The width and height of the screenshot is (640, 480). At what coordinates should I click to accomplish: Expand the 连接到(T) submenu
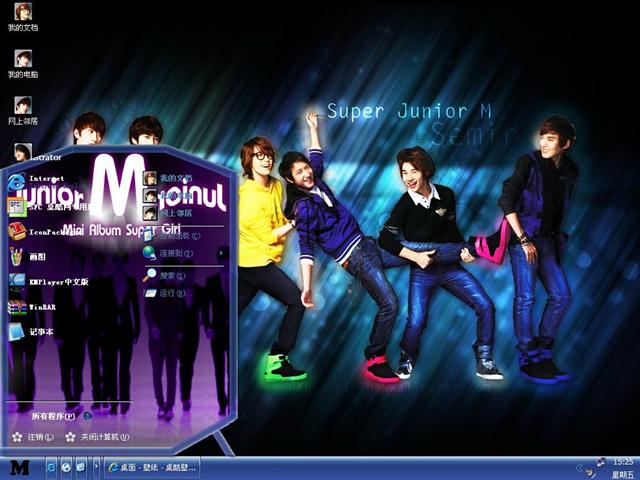(x=184, y=253)
